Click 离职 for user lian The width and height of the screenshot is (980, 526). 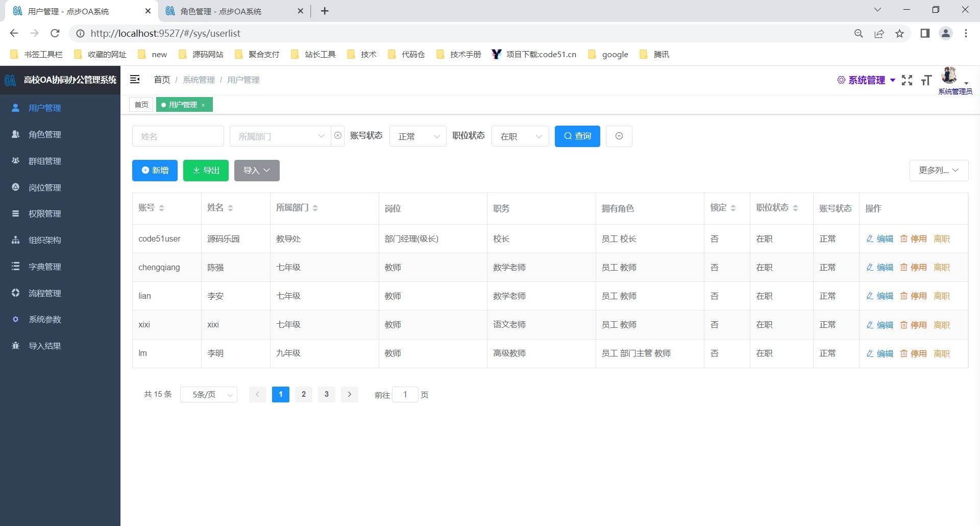click(942, 296)
